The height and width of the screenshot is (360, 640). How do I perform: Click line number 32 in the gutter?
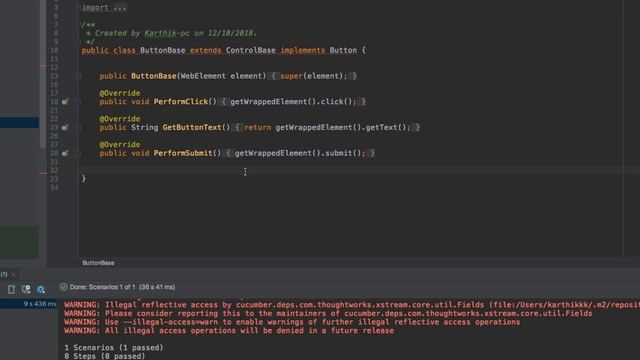coord(54,170)
